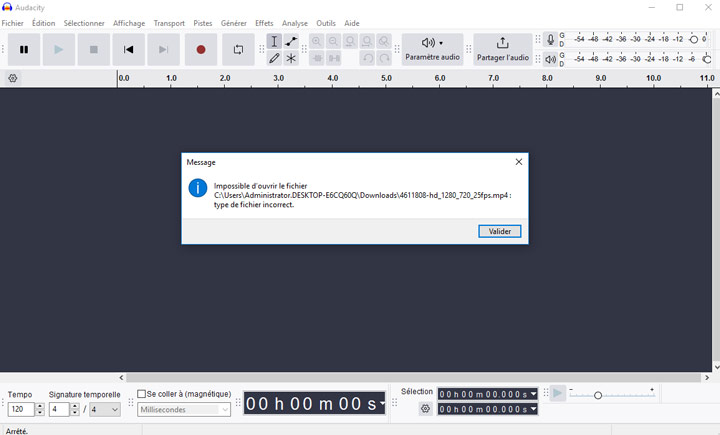Close the Message dialog with X
Viewport: 720px width, 435px height.
pyautogui.click(x=519, y=162)
